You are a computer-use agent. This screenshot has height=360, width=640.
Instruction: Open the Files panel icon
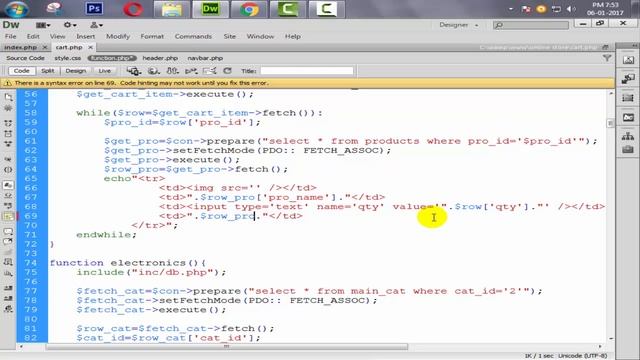[x=628, y=136]
